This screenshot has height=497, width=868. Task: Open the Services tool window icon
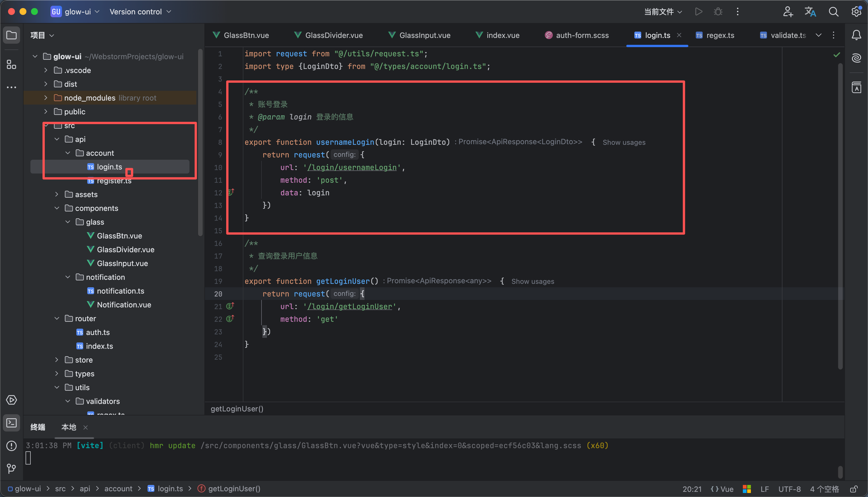coord(11,400)
